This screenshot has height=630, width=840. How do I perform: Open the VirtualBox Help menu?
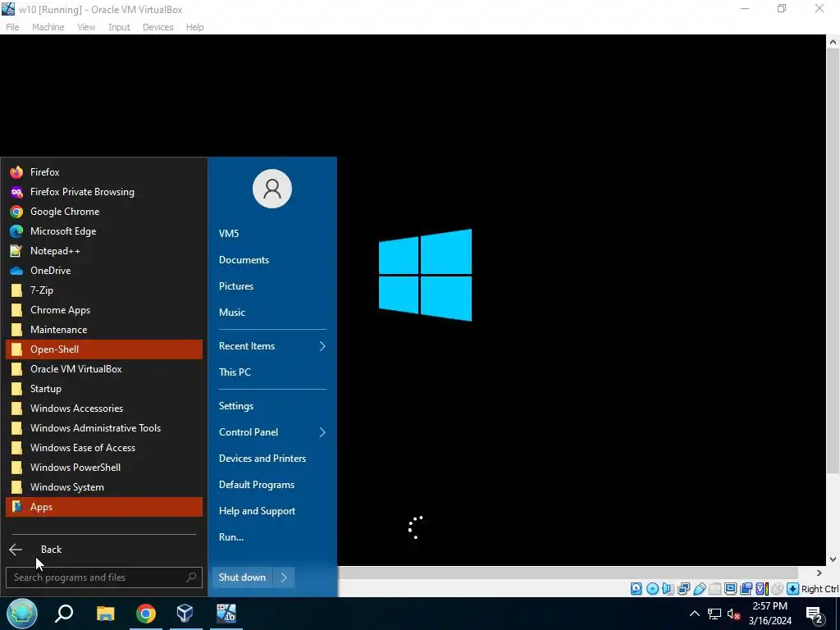point(194,27)
